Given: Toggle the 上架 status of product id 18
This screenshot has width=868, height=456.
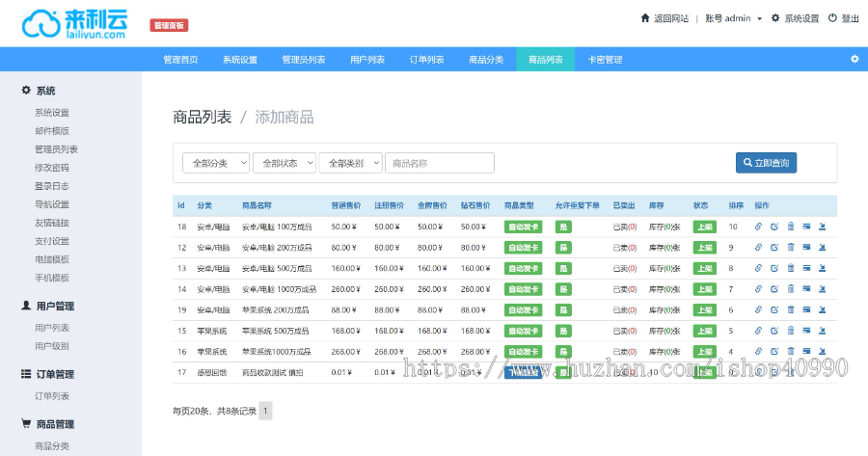Looking at the screenshot, I should (705, 228).
